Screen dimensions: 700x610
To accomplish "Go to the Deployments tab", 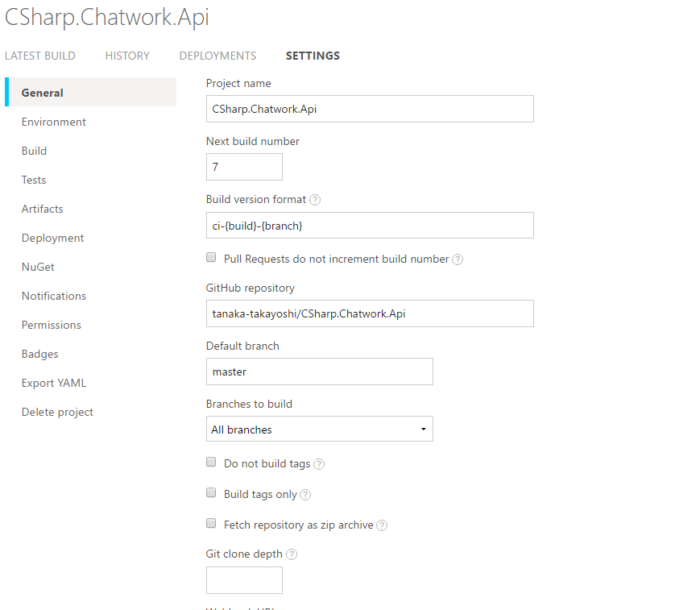I will coord(217,56).
